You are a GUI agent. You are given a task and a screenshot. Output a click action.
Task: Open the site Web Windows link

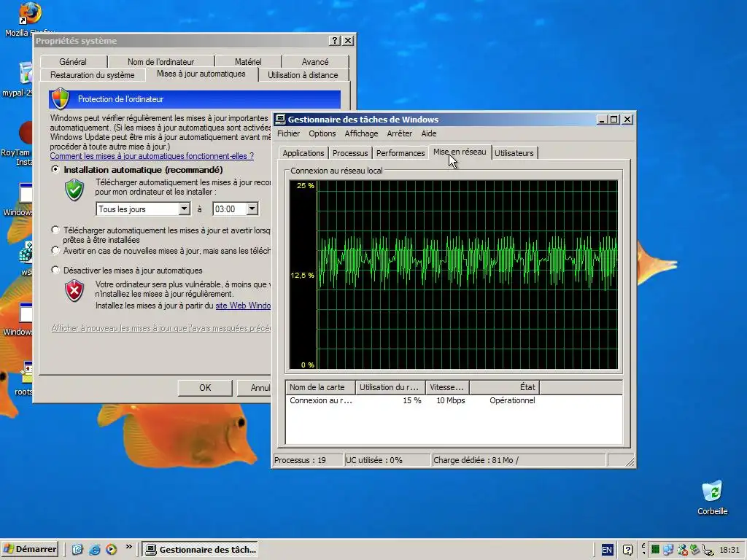tap(244, 306)
